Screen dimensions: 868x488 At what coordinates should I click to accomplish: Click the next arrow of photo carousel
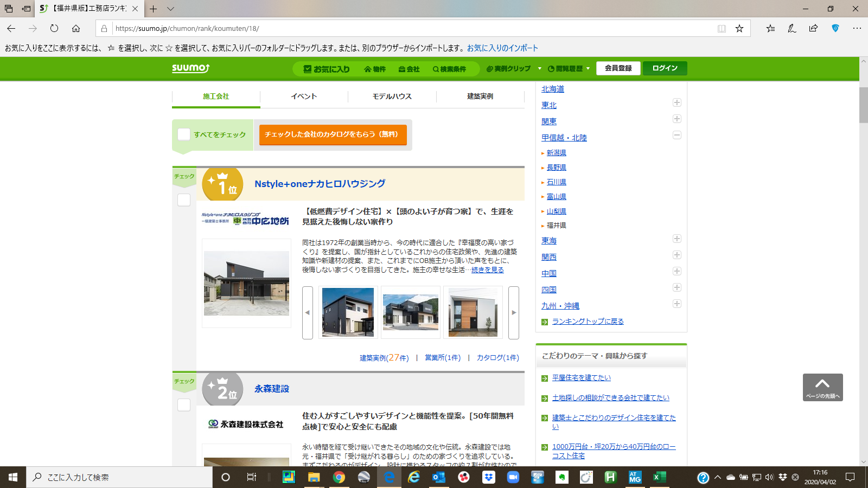[x=514, y=313]
